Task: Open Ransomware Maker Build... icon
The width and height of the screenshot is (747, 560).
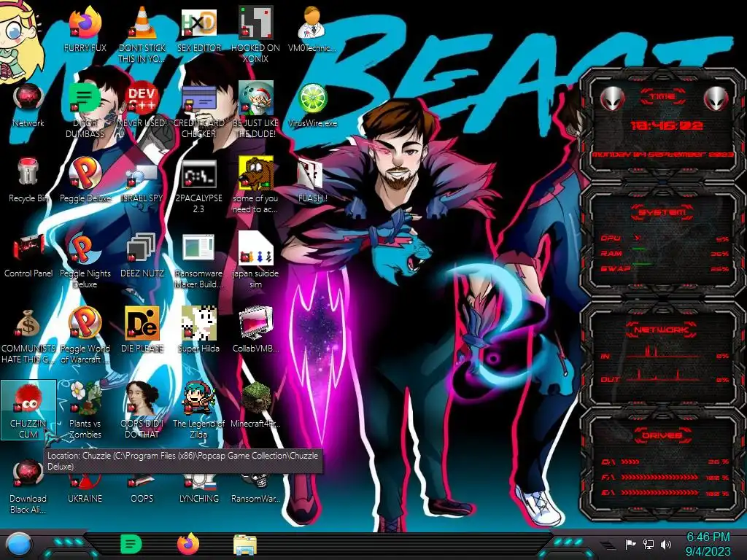Action: (199, 260)
